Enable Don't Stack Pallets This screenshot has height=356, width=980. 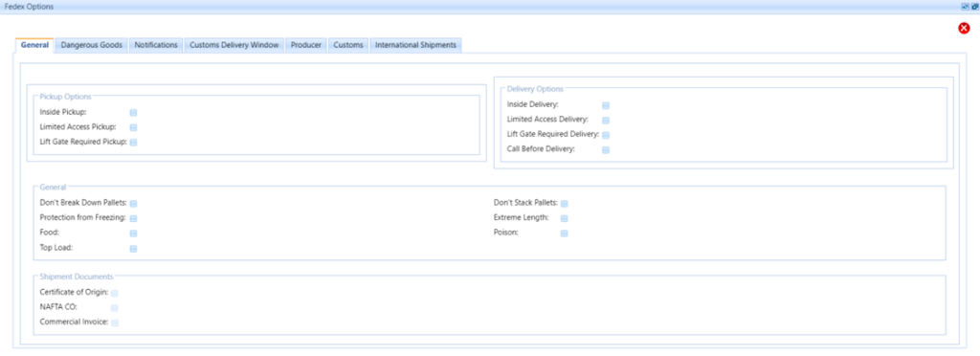[565, 204]
